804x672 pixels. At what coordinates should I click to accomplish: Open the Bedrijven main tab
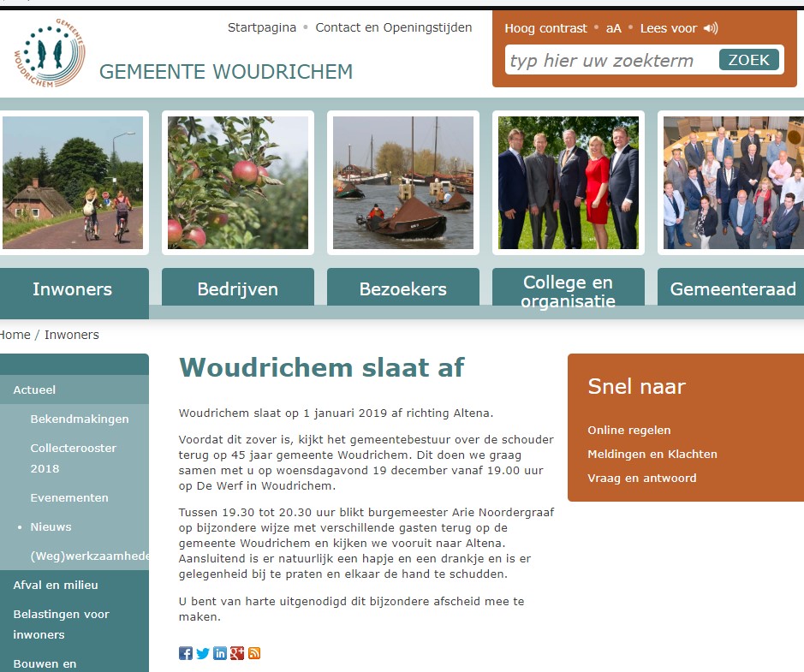coord(237,289)
